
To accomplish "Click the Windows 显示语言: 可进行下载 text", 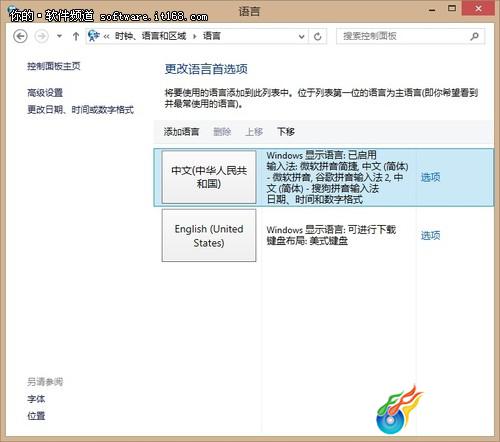I will [331, 230].
